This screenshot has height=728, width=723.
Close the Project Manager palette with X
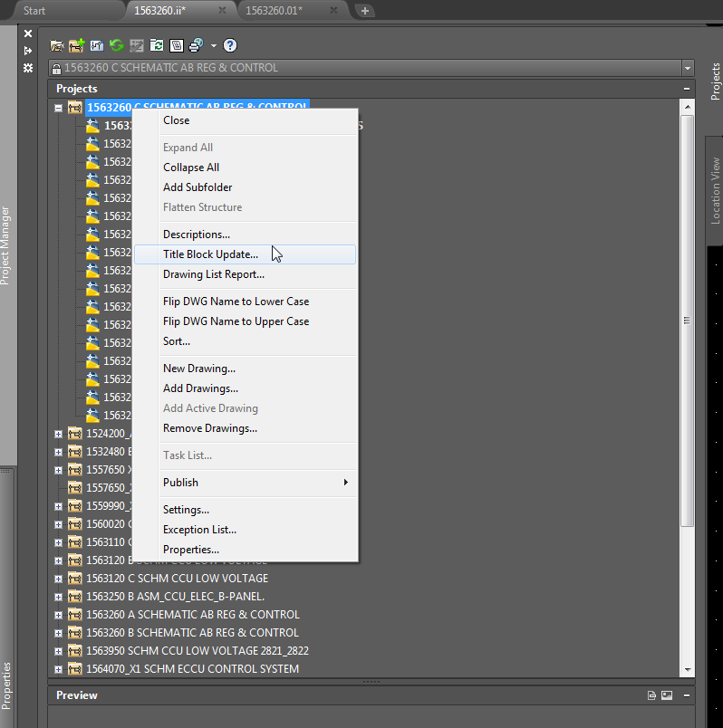click(x=28, y=34)
